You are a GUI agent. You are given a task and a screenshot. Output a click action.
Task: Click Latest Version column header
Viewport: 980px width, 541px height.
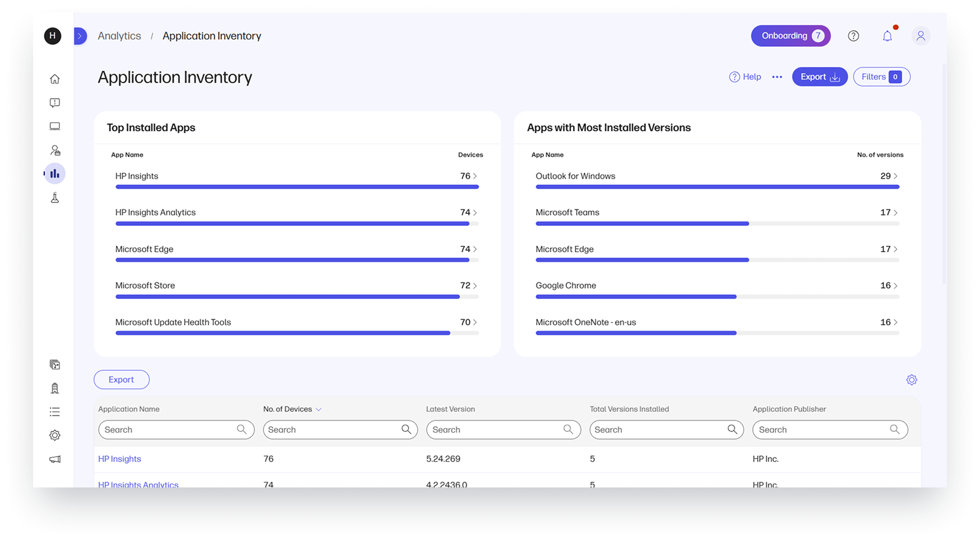pyautogui.click(x=450, y=409)
